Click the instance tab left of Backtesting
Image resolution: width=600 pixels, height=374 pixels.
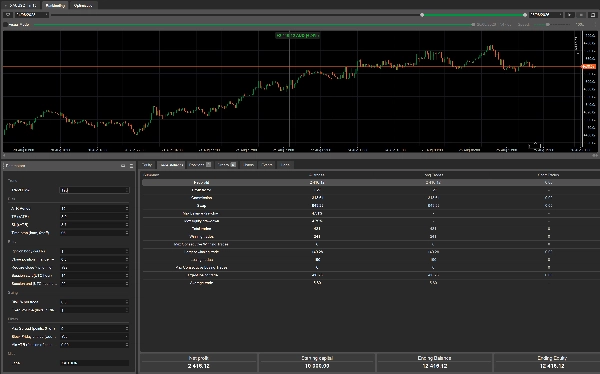click(21, 5)
